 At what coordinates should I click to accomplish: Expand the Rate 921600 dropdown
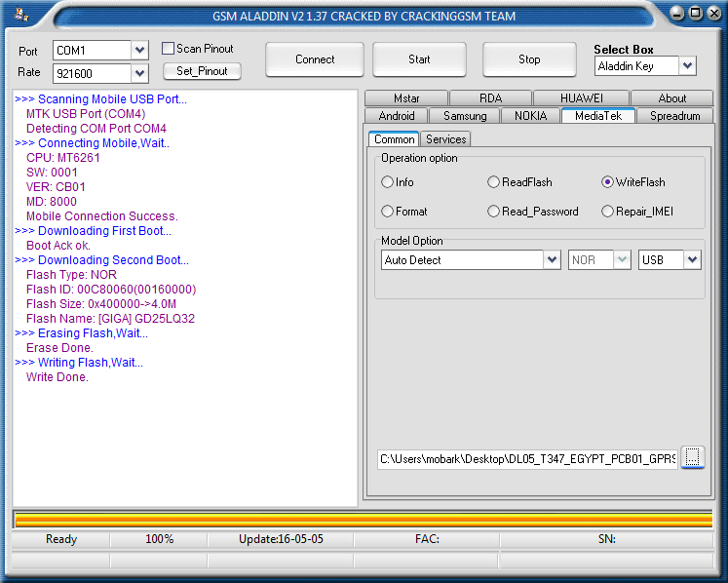tap(139, 73)
